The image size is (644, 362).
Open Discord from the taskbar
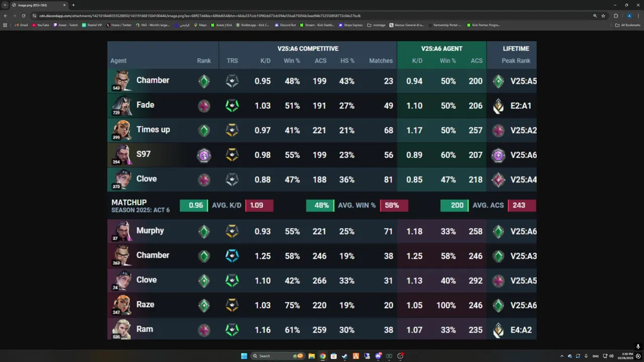coord(378,356)
